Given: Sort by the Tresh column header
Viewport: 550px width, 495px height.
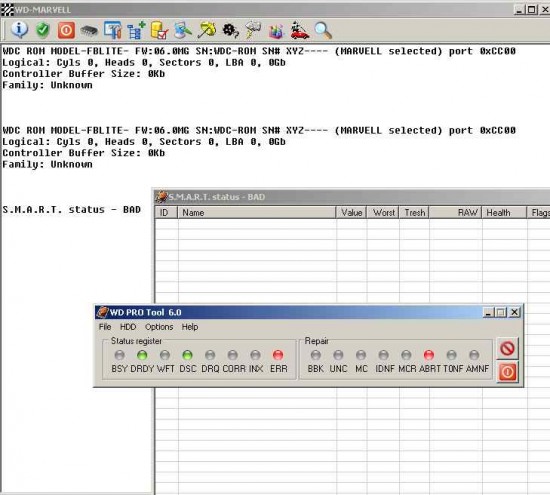Looking at the screenshot, I should point(414,212).
